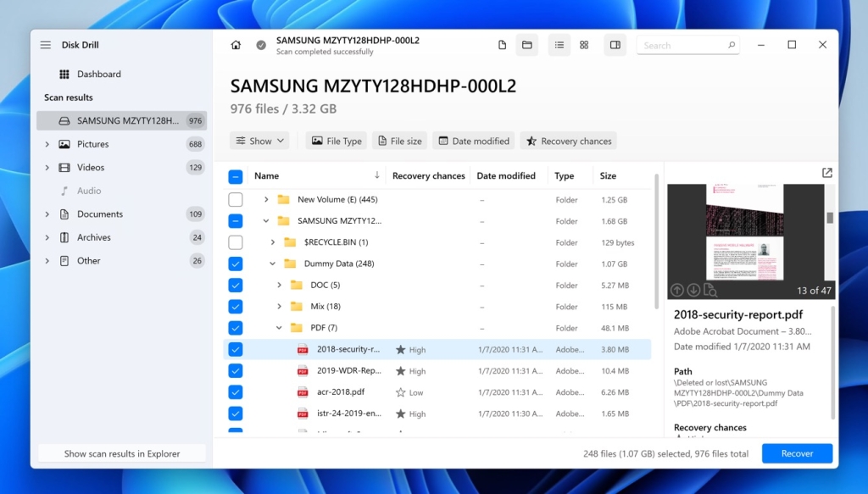Open file view mode icon
The height and width of the screenshot is (494, 868).
(x=502, y=44)
